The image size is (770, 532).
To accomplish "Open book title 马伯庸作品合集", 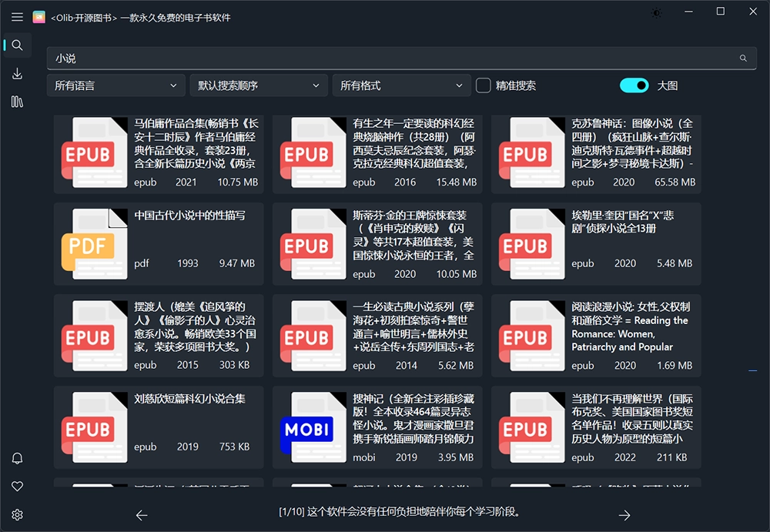I will pyautogui.click(x=196, y=143).
